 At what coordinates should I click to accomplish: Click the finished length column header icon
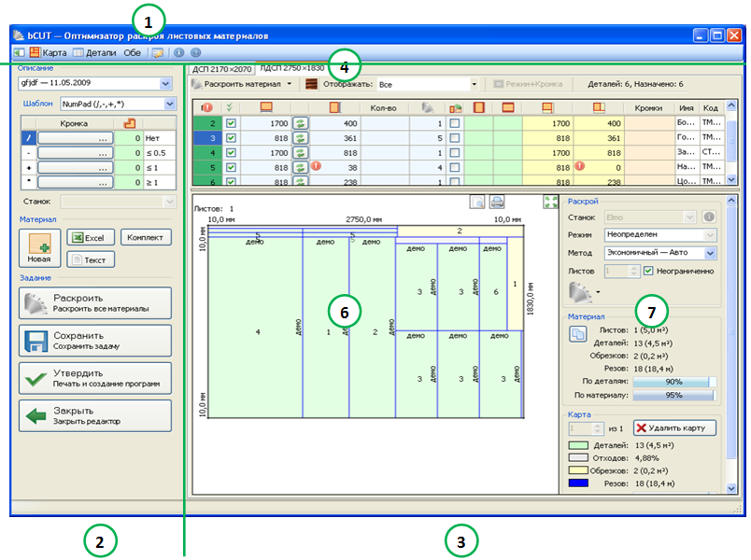pos(548,107)
